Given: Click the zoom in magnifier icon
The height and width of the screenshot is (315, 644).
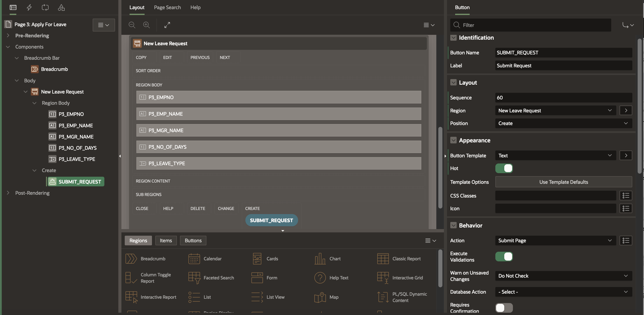Looking at the screenshot, I should tap(146, 25).
